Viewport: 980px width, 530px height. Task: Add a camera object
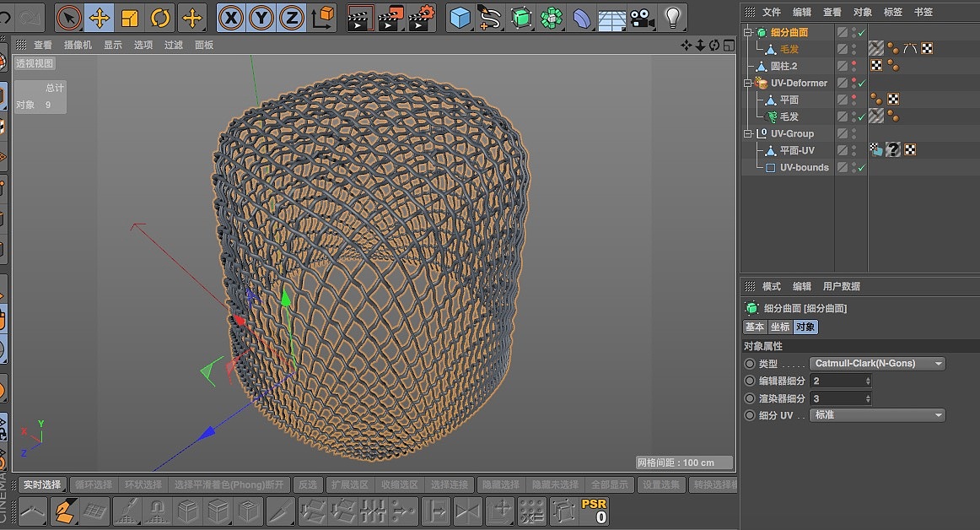642,18
